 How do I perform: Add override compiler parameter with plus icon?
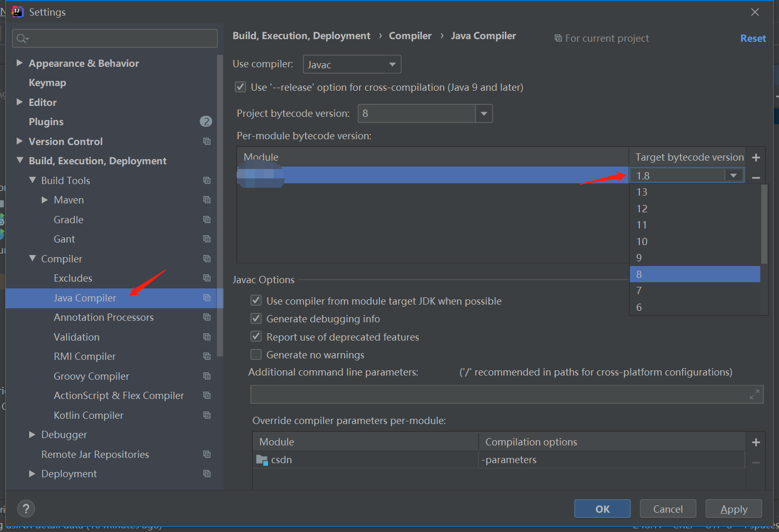coord(756,442)
